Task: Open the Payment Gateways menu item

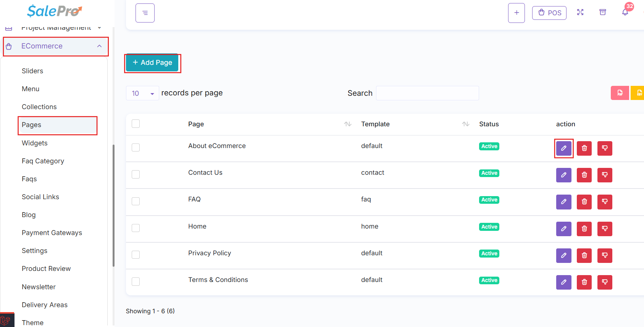Action: point(52,233)
